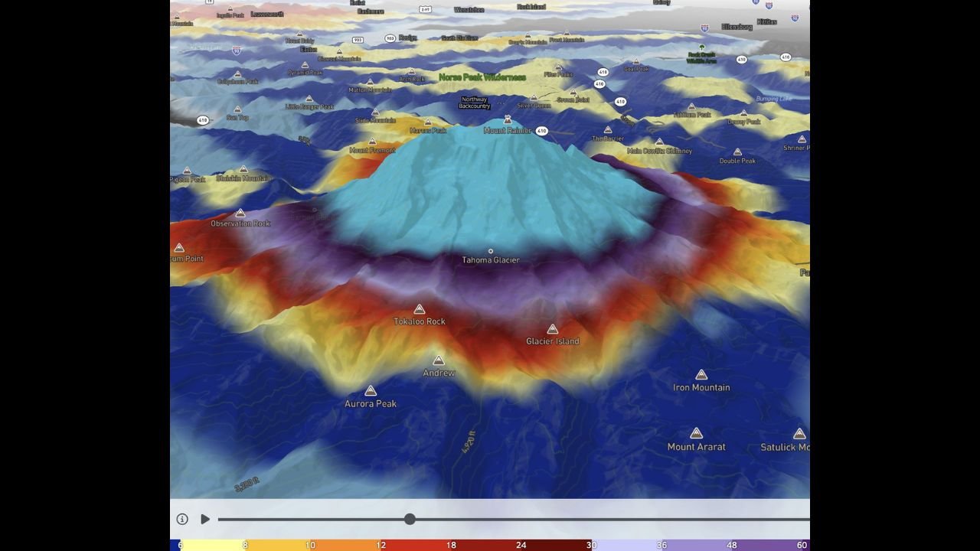The width and height of the screenshot is (980, 551).
Task: Open the Northway Backcountry label
Action: click(474, 103)
